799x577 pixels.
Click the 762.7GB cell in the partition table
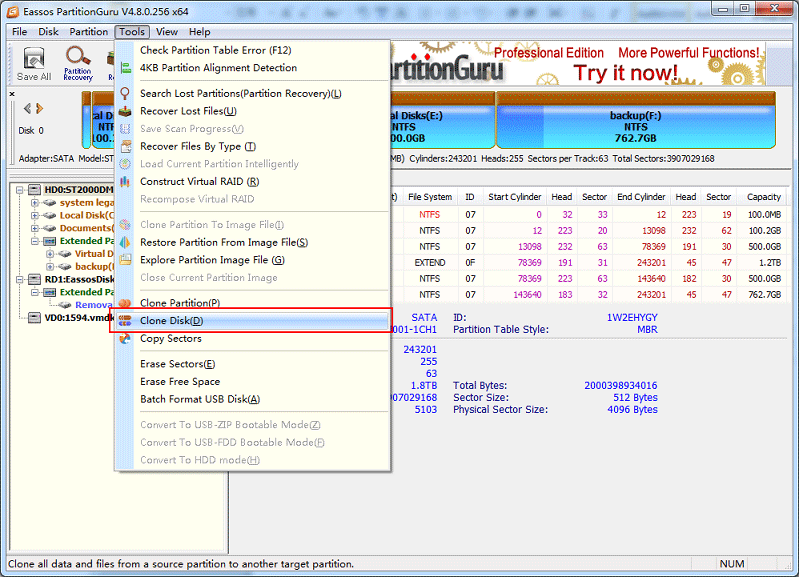pos(764,295)
